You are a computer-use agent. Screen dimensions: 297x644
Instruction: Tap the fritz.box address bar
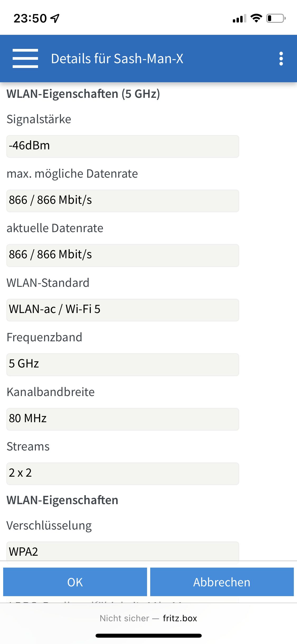[148, 618]
